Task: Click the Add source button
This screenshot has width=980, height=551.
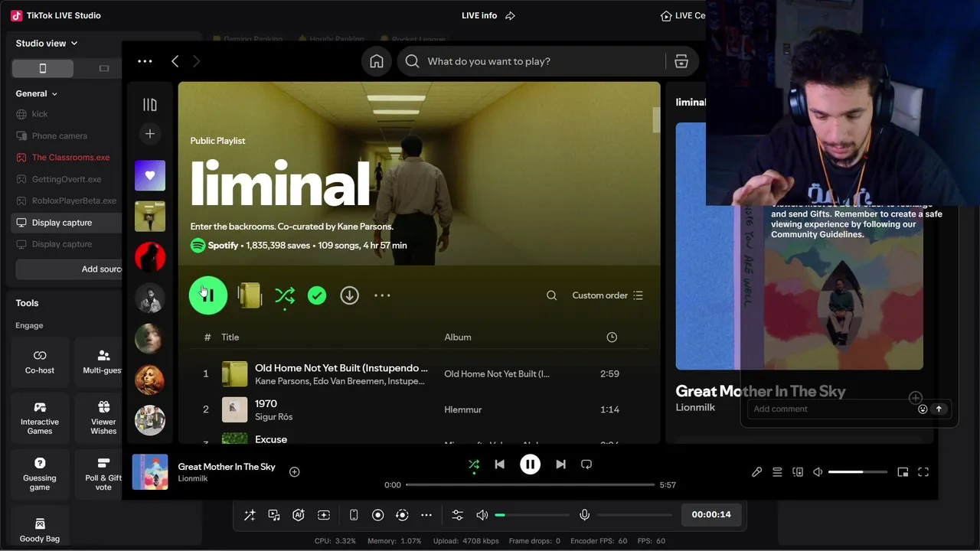Action: click(x=69, y=269)
